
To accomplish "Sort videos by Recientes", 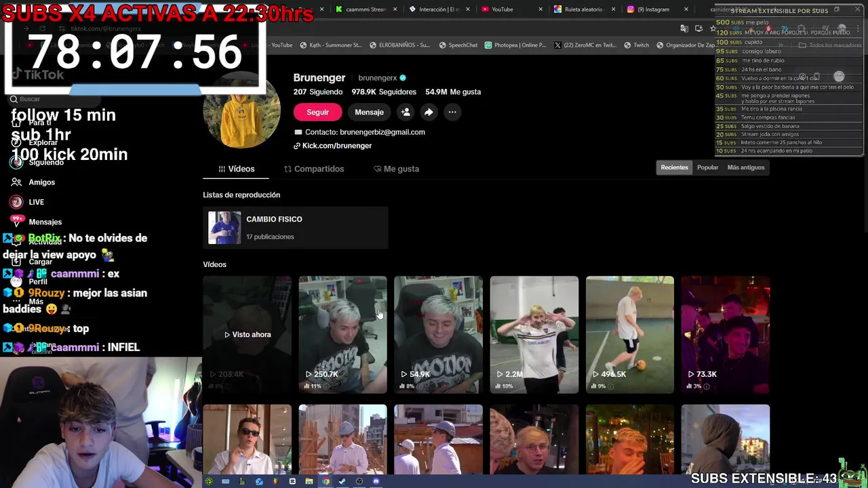I will [674, 167].
